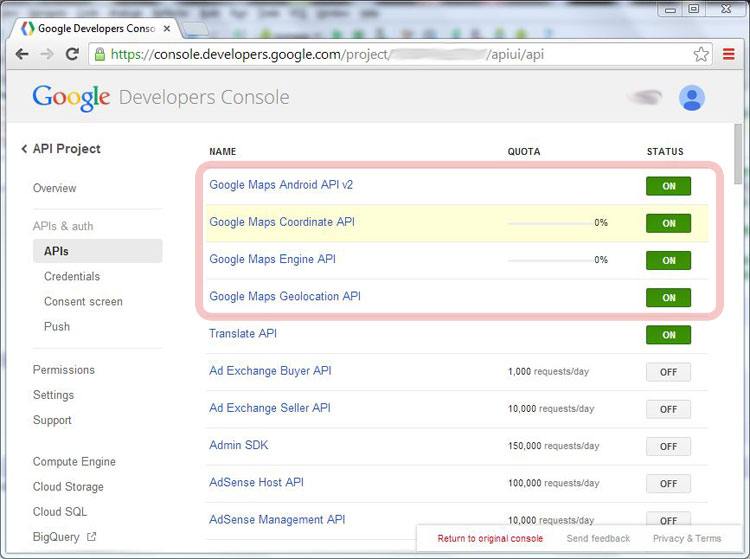This screenshot has height=559, width=750.
Task: Click the page's vertical scrollbar thumb
Action: coord(738,154)
